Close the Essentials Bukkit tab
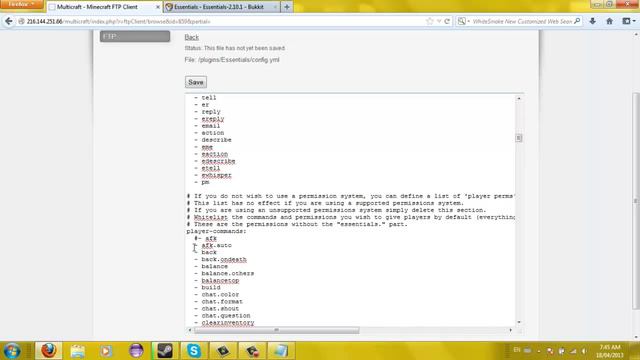Image resolution: width=640 pixels, height=360 pixels. click(275, 7)
